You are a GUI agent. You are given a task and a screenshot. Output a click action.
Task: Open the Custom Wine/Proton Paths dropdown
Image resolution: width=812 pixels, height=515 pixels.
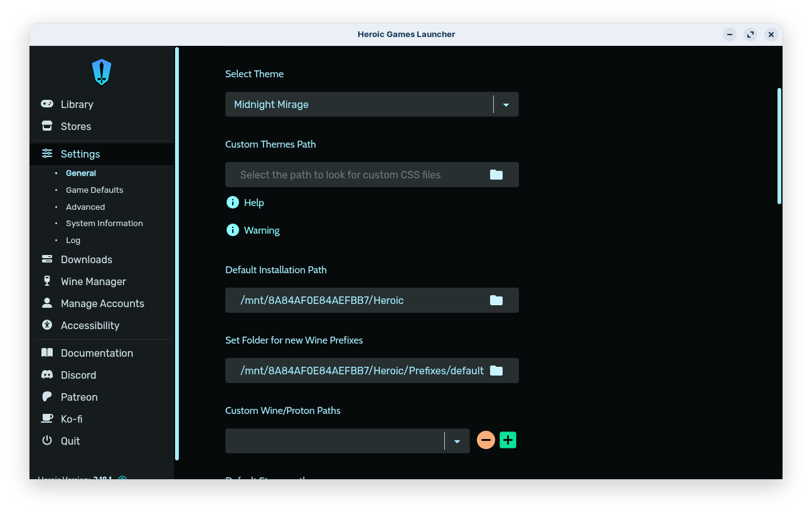click(348, 441)
